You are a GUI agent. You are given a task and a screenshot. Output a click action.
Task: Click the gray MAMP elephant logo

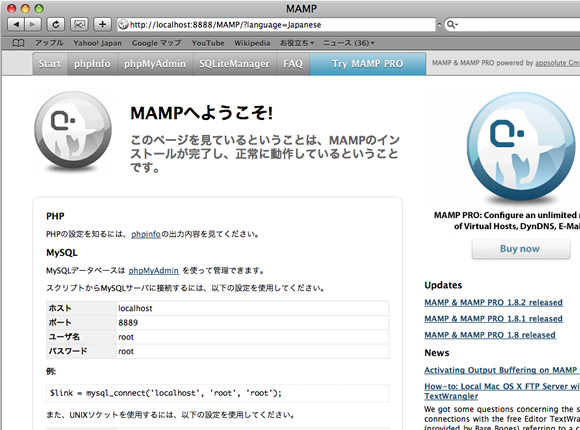tap(73, 131)
